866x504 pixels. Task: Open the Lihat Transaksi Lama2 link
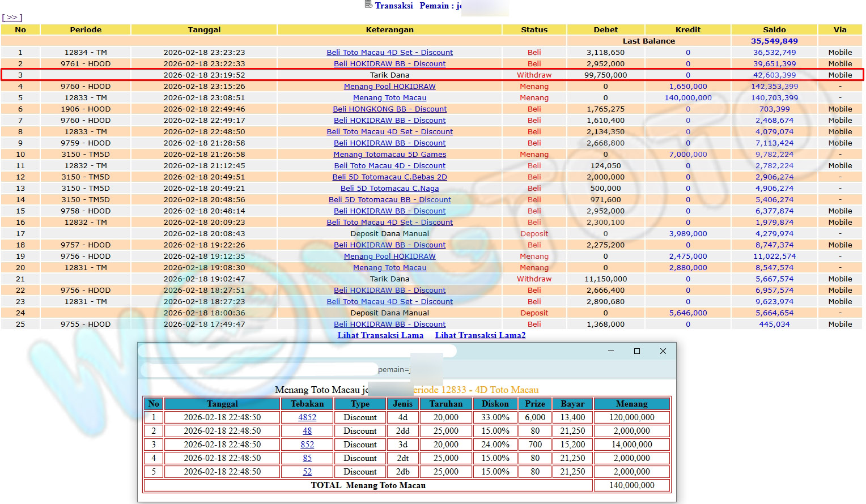[x=480, y=335]
